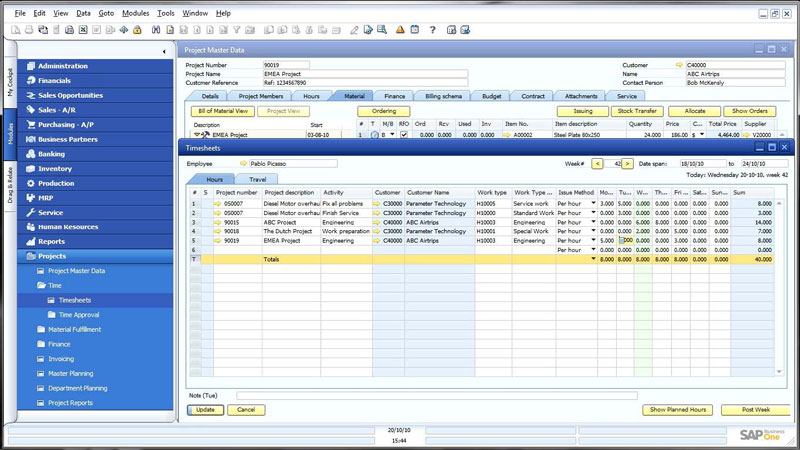Open Issue Method dropdown for Fix all problems
This screenshot has width=800, height=450.
coord(593,204)
